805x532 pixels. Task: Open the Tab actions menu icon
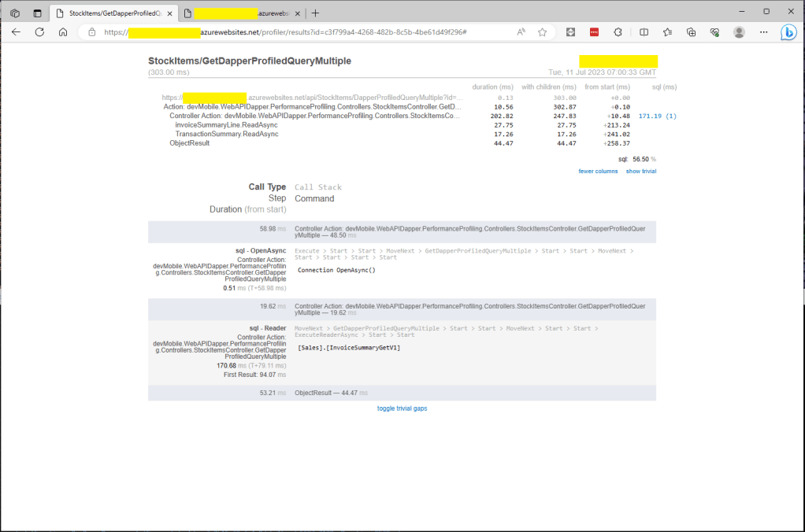tap(37, 13)
